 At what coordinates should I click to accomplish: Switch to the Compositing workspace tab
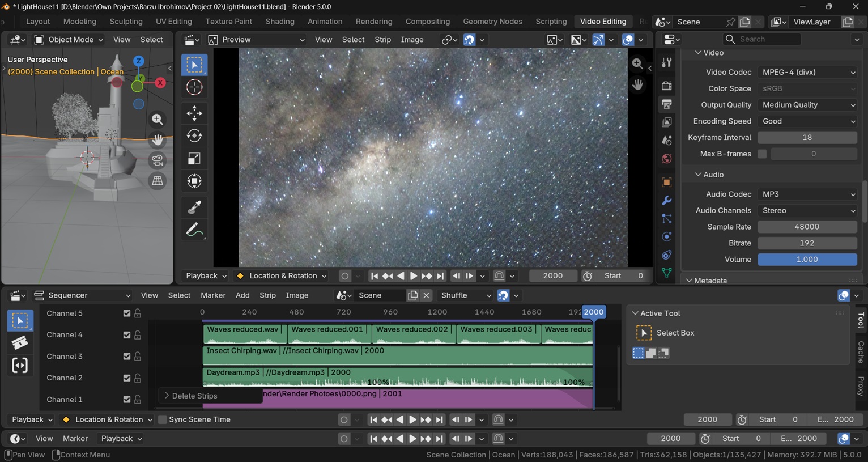428,22
